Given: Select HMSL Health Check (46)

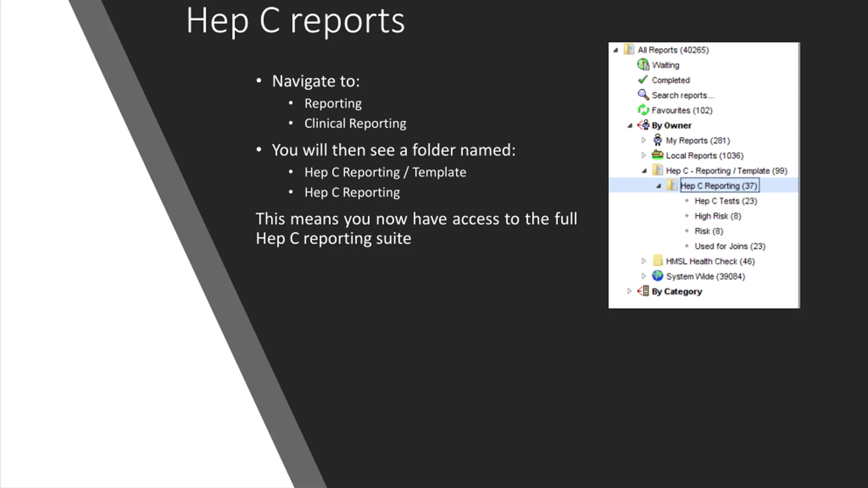Looking at the screenshot, I should 710,261.
